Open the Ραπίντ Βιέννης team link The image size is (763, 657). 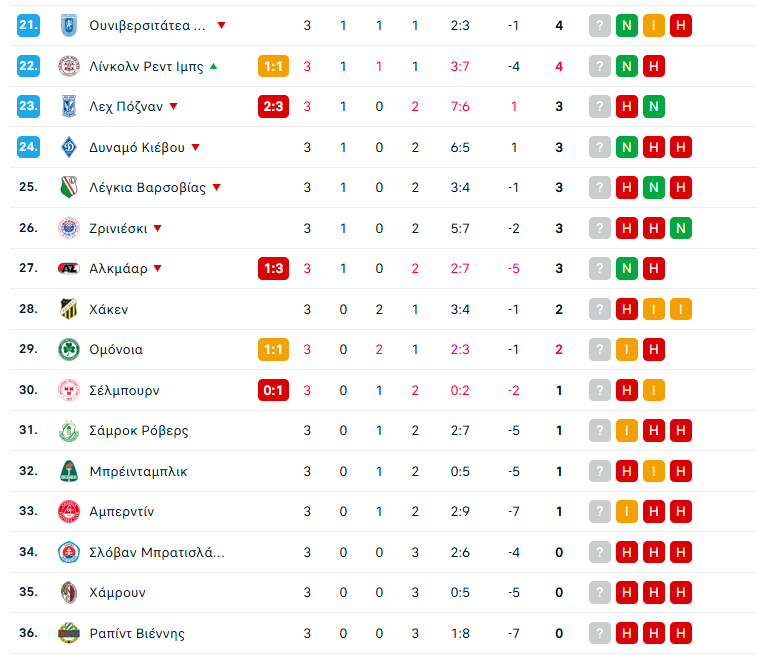(137, 633)
